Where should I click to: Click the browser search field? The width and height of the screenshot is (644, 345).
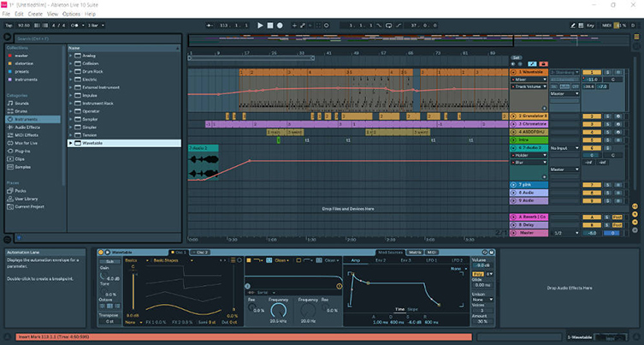tap(97, 39)
